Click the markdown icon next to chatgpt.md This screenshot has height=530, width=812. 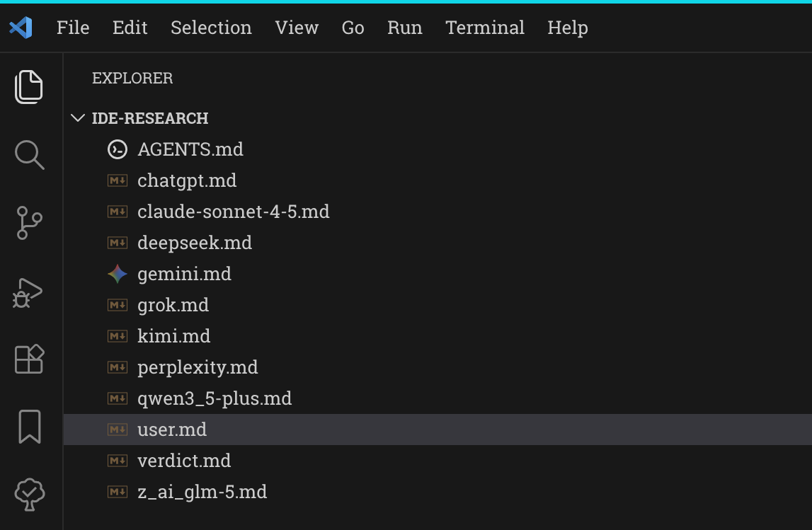click(x=118, y=180)
